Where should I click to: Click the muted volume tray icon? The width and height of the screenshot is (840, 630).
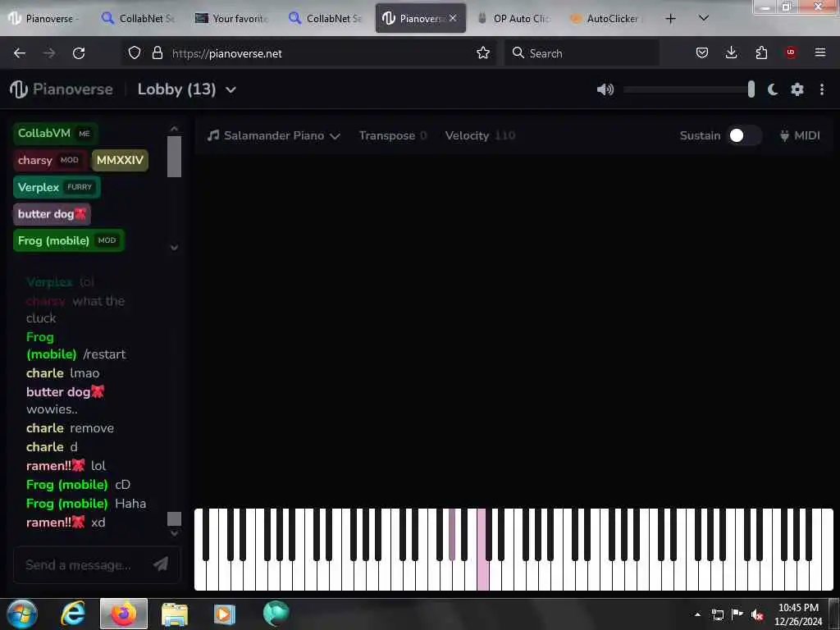click(757, 614)
